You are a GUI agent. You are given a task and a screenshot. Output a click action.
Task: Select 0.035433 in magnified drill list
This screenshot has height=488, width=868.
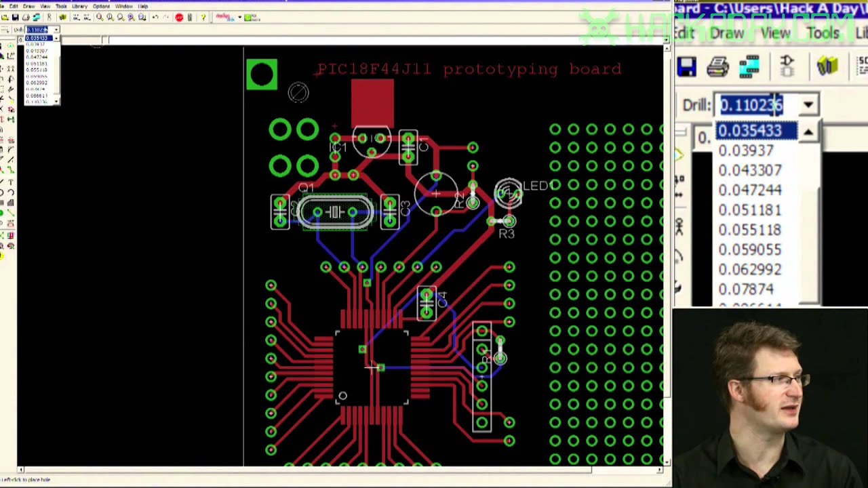[757, 131]
